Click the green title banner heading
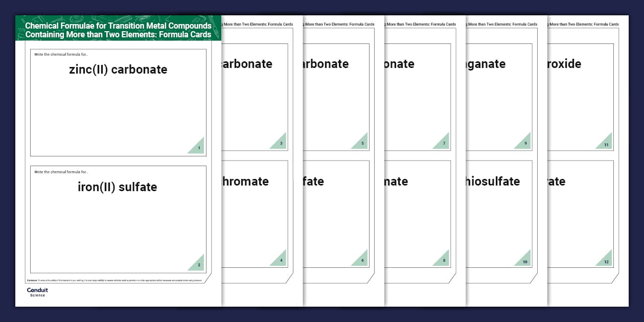Screen dimensions: 644x322 click(x=118, y=30)
